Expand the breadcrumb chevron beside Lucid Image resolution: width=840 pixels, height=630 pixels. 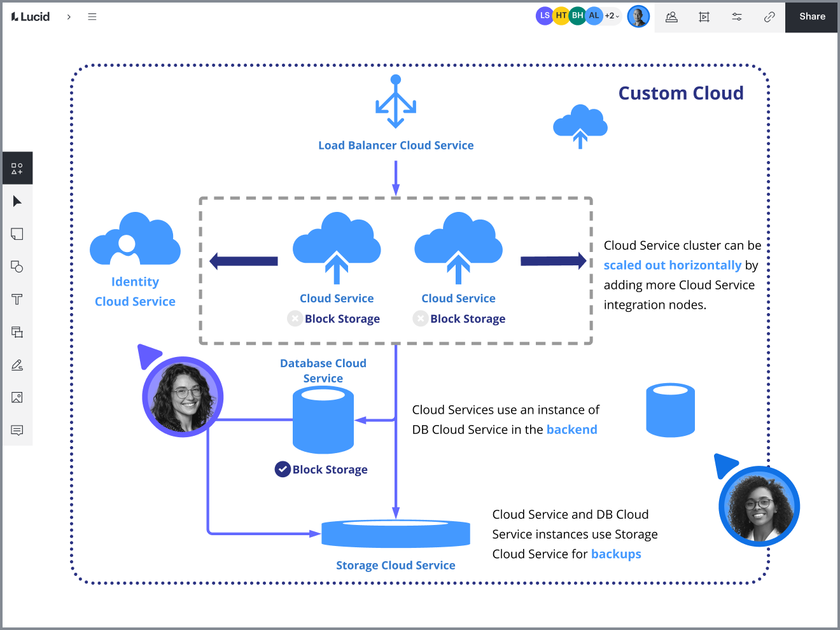[69, 17]
